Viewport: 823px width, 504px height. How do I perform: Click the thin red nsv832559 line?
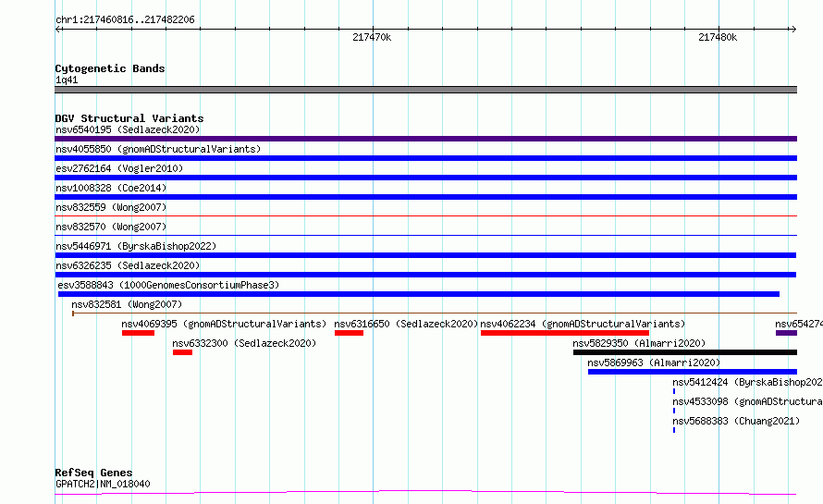tap(425, 215)
